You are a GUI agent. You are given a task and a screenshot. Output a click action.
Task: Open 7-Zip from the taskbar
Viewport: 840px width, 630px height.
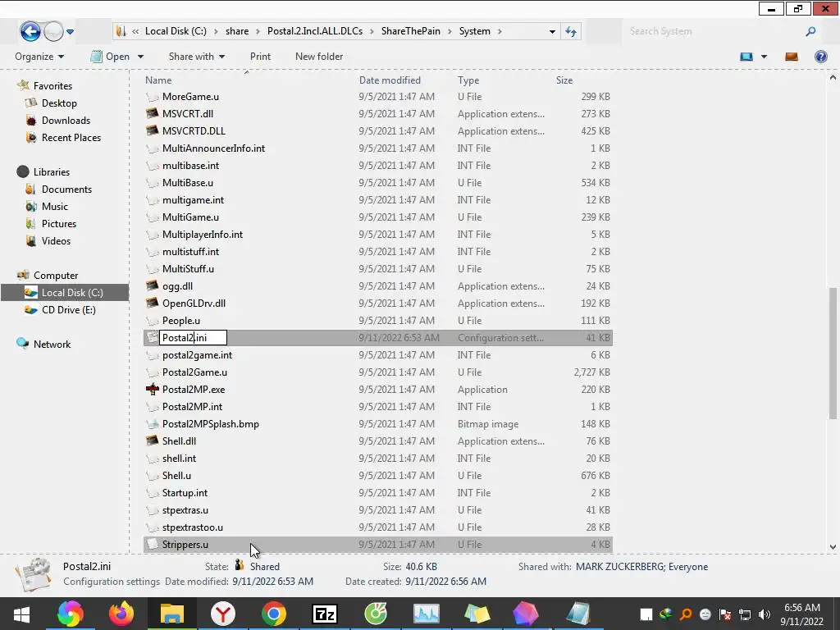point(325,614)
